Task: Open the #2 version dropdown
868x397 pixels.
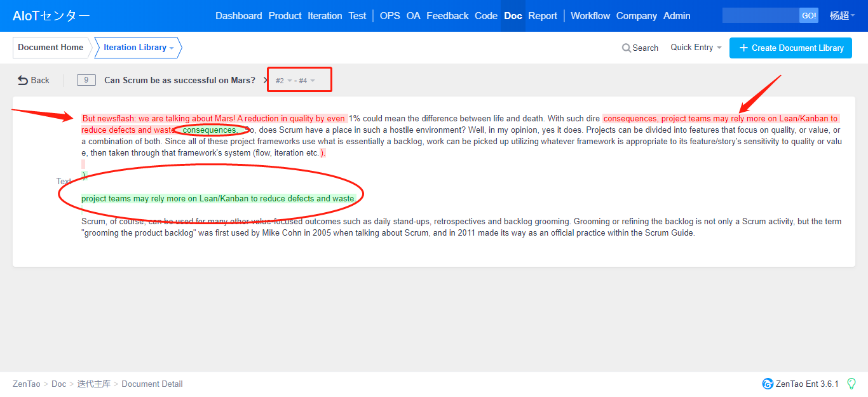Action: [x=283, y=81]
